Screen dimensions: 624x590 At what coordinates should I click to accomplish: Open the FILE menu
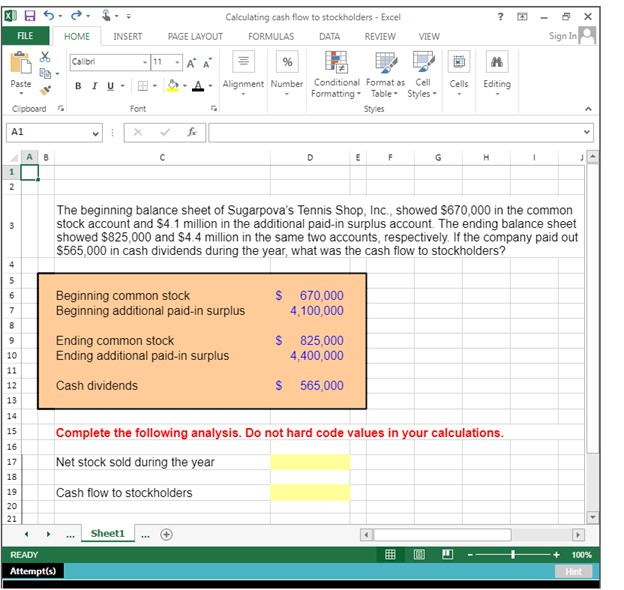click(x=27, y=36)
